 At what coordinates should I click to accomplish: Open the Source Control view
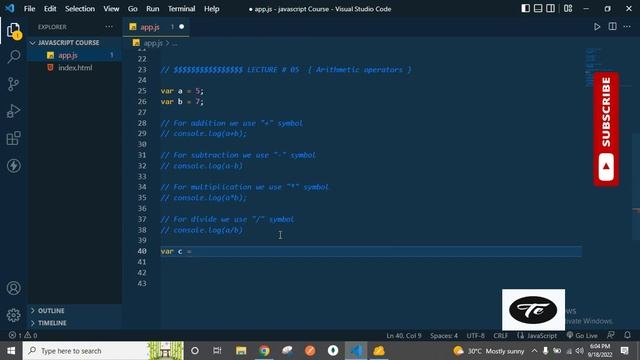13,84
